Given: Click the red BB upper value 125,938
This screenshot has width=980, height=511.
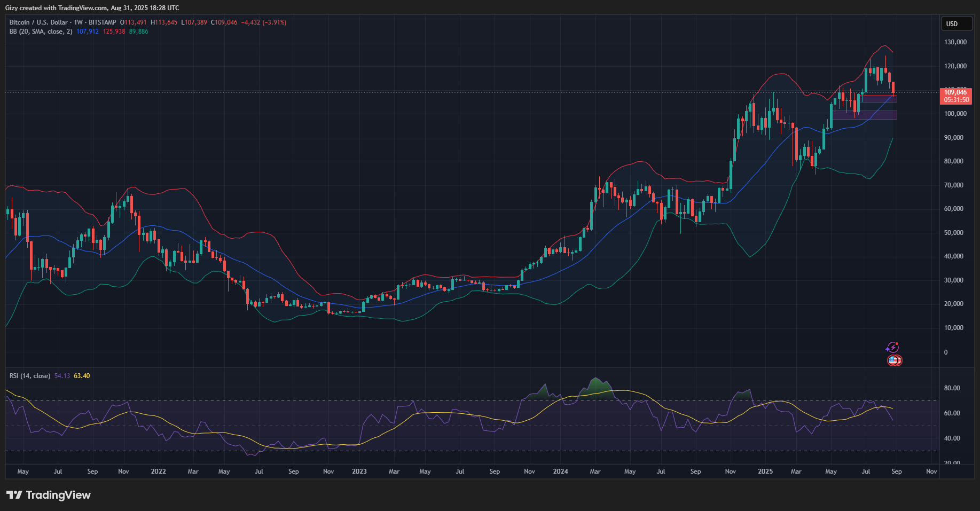Looking at the screenshot, I should 114,32.
